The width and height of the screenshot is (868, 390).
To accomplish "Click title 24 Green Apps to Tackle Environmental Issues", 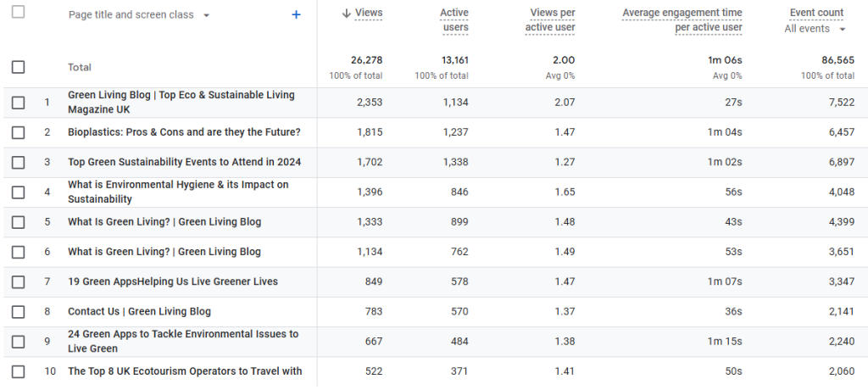I will click(x=183, y=341).
